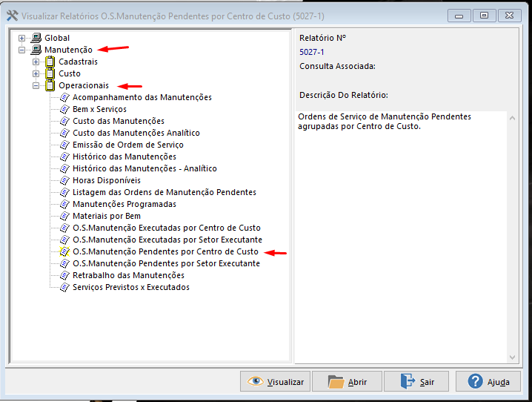532x402 pixels.
Task: Click report icon for Emissão de Ordem de Serviço
Action: click(64, 145)
